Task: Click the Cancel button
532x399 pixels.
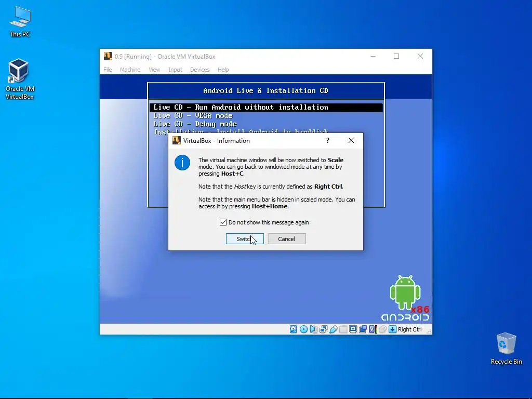Action: click(287, 239)
